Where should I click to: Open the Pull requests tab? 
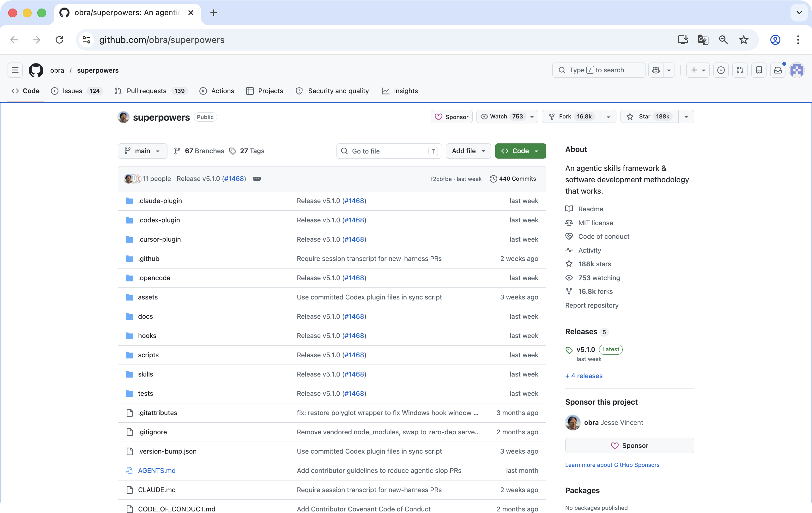click(151, 91)
